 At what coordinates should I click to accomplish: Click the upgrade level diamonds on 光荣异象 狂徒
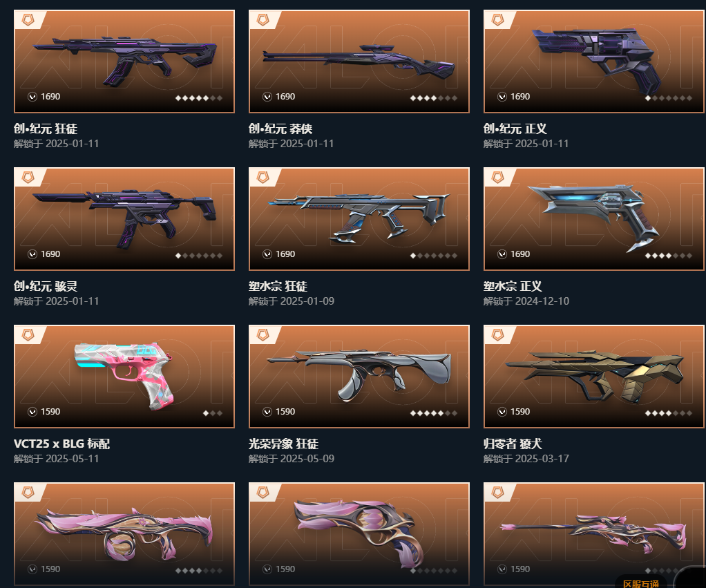(434, 413)
